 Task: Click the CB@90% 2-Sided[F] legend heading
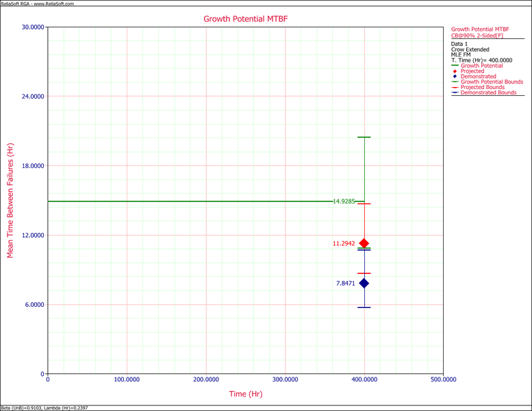(479, 36)
